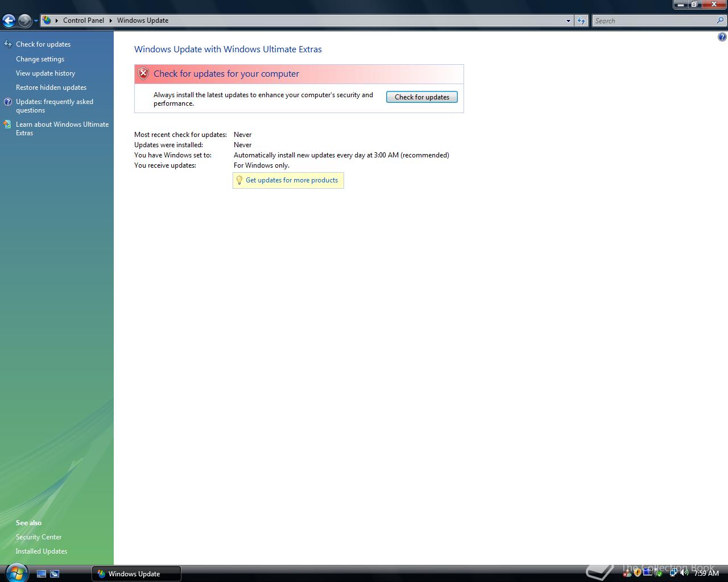Open the volume speaker tray icon
This screenshot has width=728, height=582.
(x=684, y=572)
